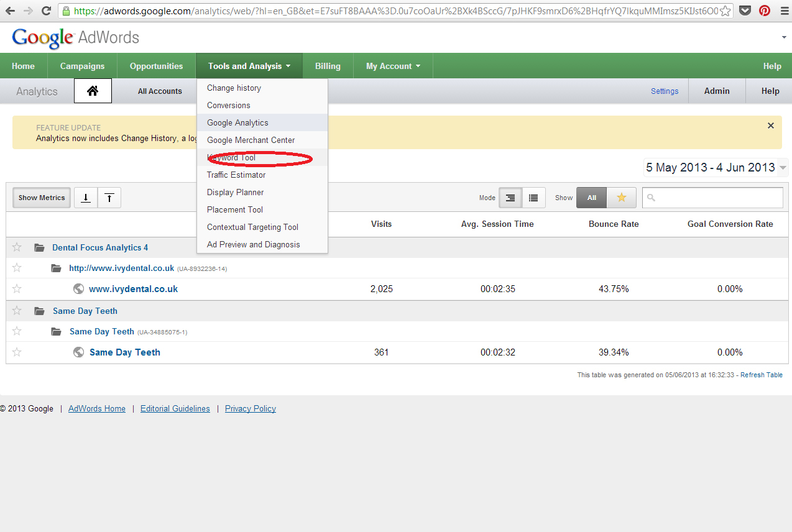Show only starred accounts

click(x=621, y=198)
